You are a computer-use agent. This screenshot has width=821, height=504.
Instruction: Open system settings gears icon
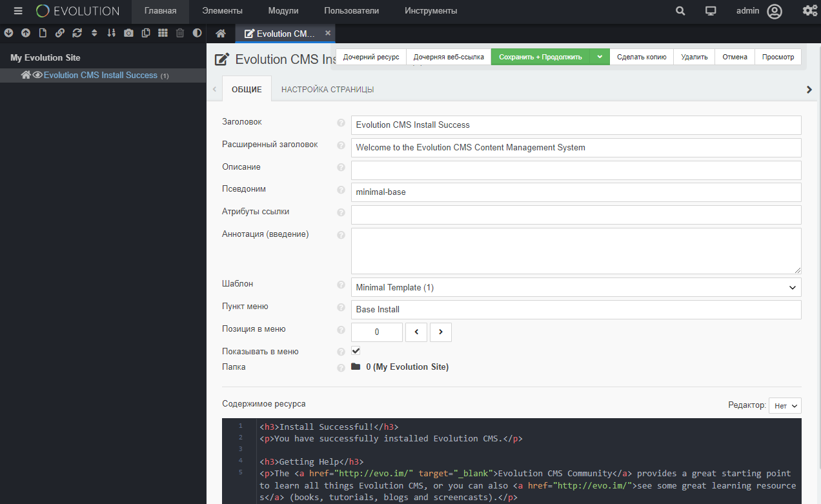(x=809, y=11)
